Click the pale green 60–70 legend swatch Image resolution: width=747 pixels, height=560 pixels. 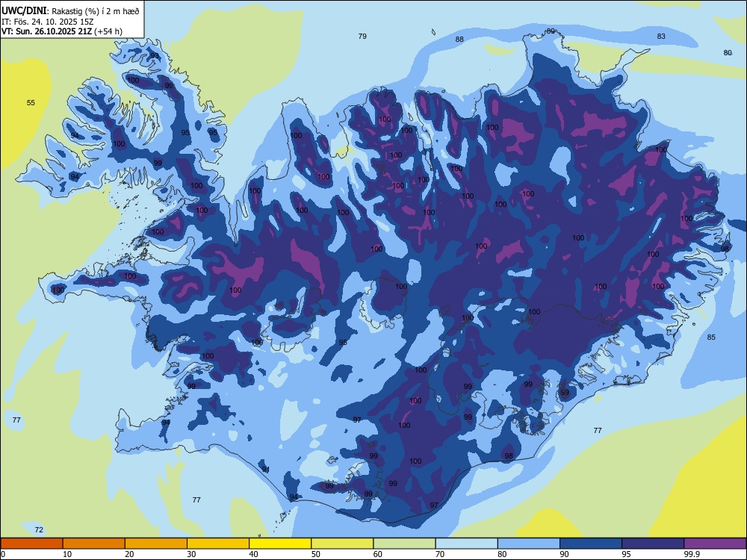point(404,544)
